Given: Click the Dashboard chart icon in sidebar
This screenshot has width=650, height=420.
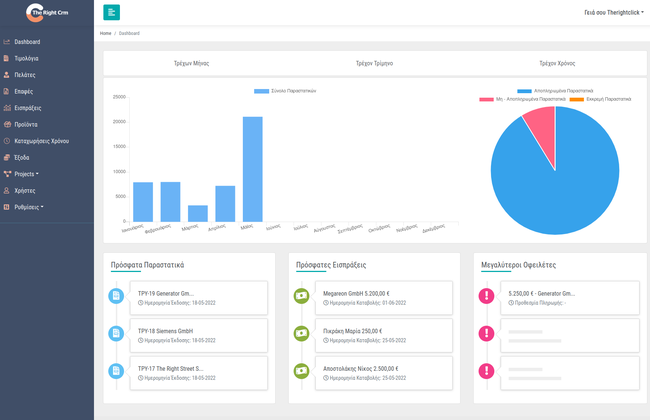Looking at the screenshot, I should [x=7, y=42].
